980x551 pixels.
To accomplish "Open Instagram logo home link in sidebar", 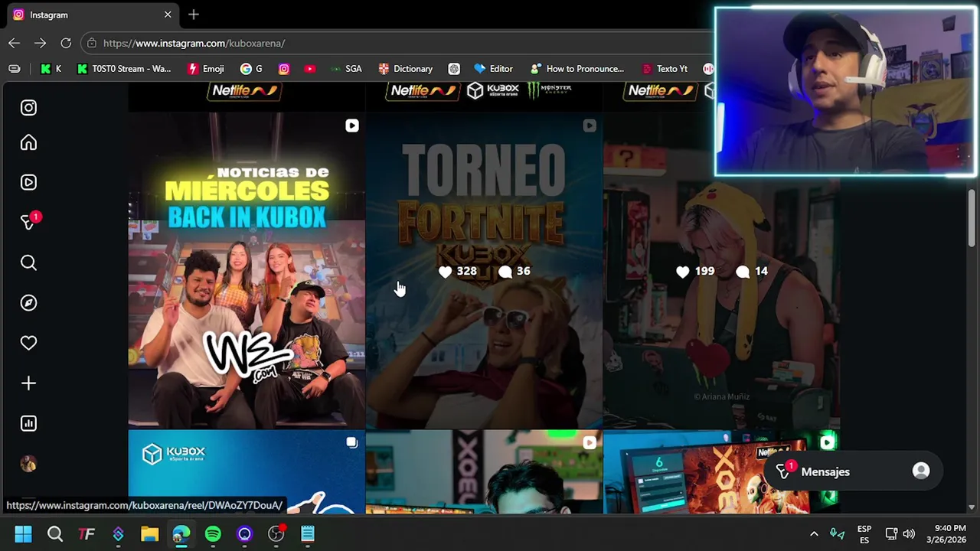I will click(x=28, y=108).
